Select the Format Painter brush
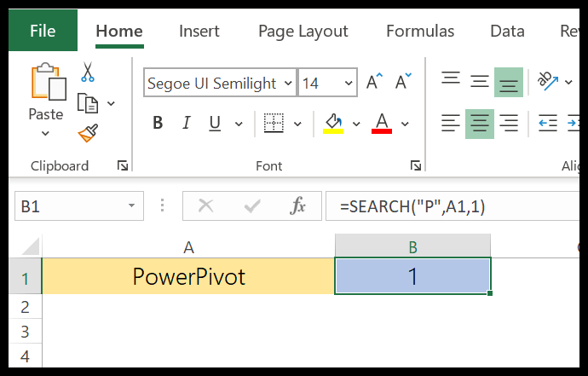Image resolution: width=588 pixels, height=376 pixels. [x=88, y=133]
